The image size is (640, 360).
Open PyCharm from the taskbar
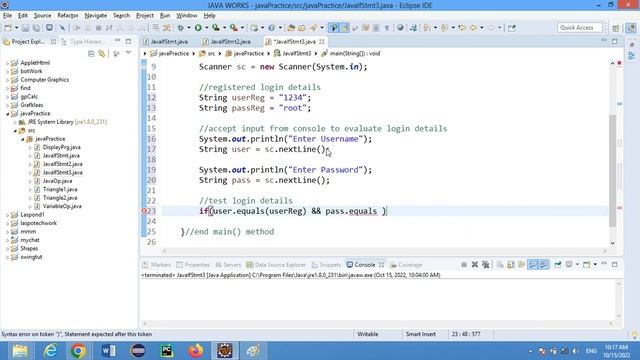click(167, 351)
